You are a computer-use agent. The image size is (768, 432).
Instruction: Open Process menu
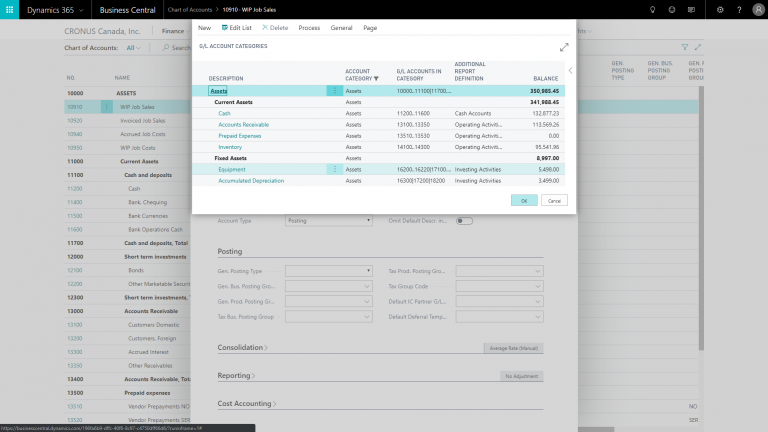pyautogui.click(x=309, y=28)
